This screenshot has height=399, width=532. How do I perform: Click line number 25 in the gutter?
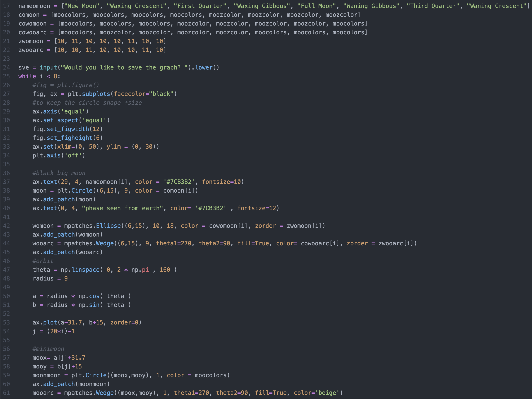click(6, 76)
